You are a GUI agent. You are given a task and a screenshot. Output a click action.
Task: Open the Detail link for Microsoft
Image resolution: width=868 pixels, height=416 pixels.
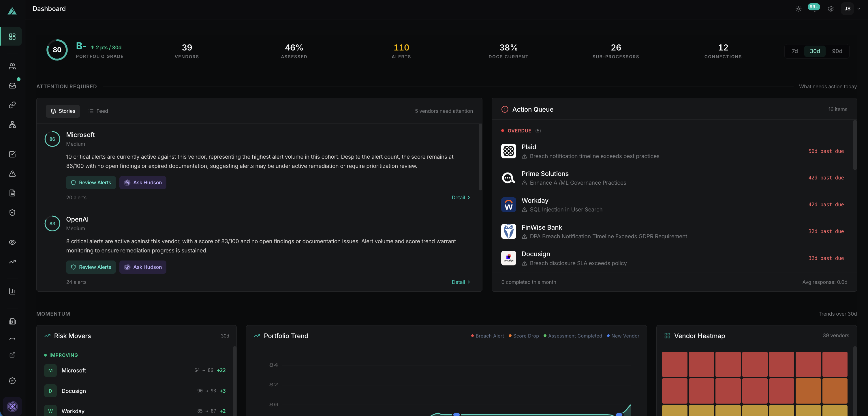[461, 198]
